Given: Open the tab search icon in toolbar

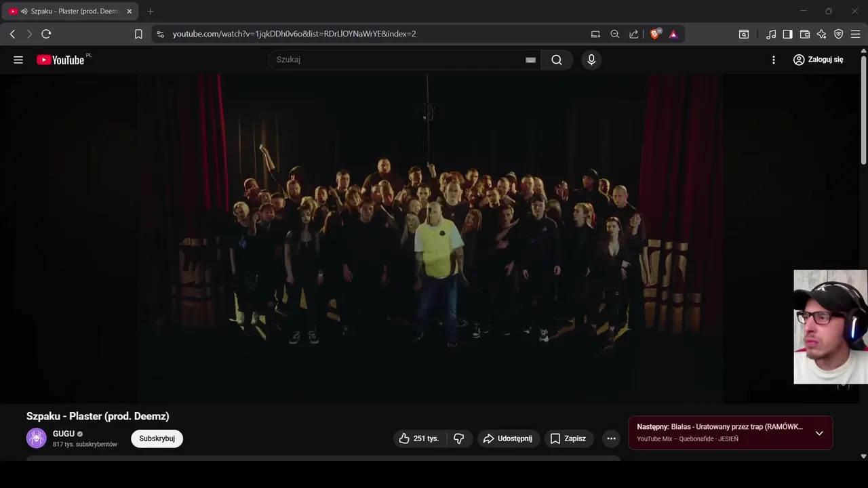Looking at the screenshot, I should [744, 34].
